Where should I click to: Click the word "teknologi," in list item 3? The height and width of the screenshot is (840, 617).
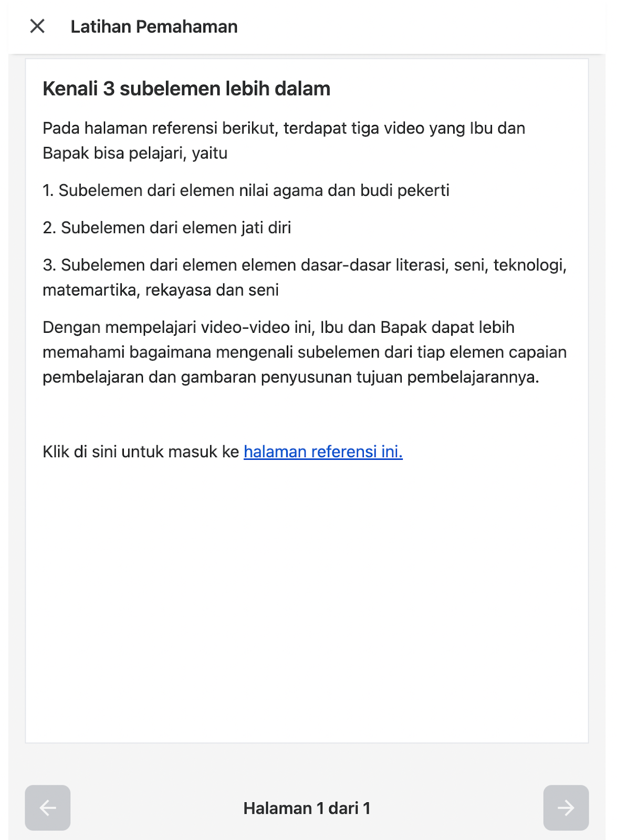(530, 265)
